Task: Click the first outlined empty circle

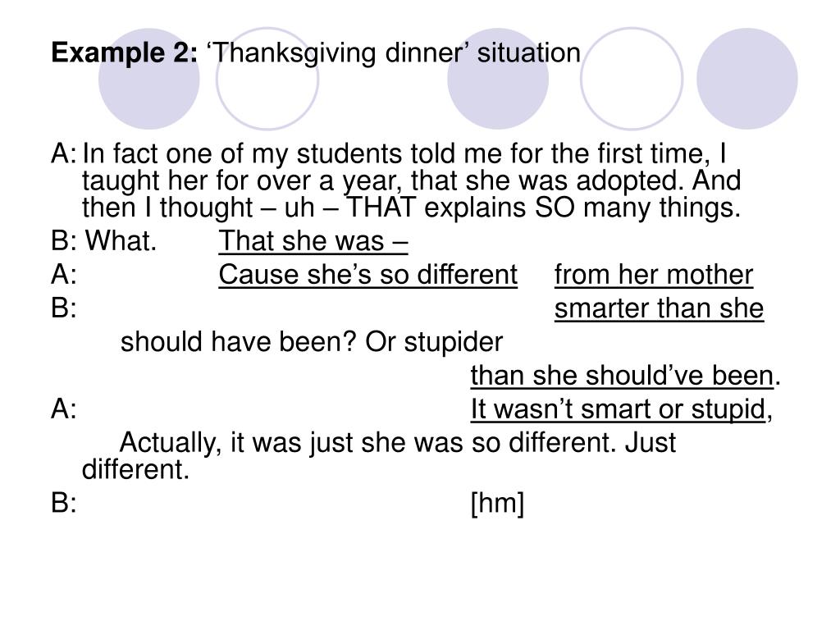Action: pos(267,79)
